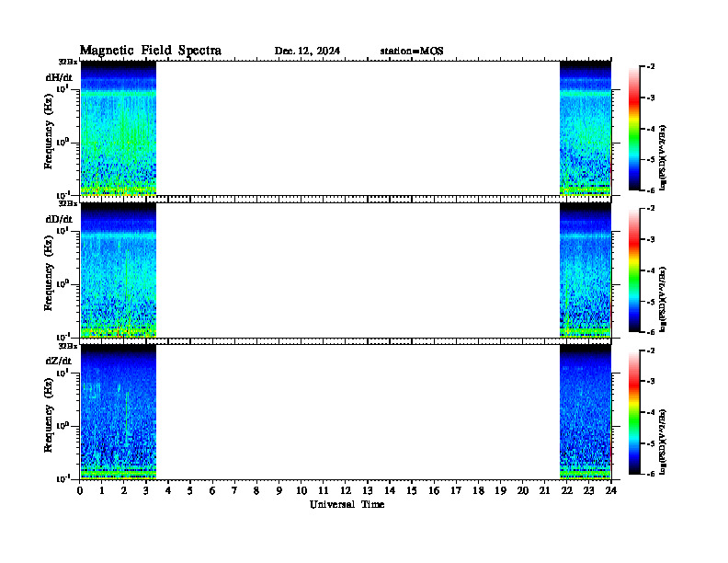728x563 pixels.
Task: Click the 32Hz top label of dD/dt panel
Action: 68,203
